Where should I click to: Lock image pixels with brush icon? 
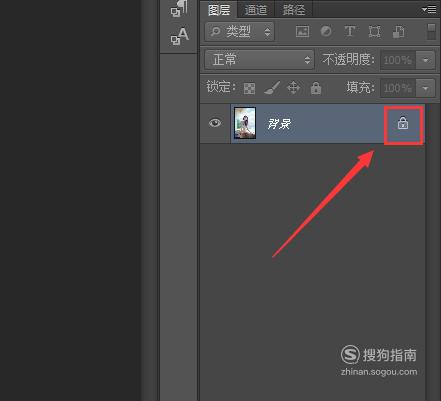point(272,88)
